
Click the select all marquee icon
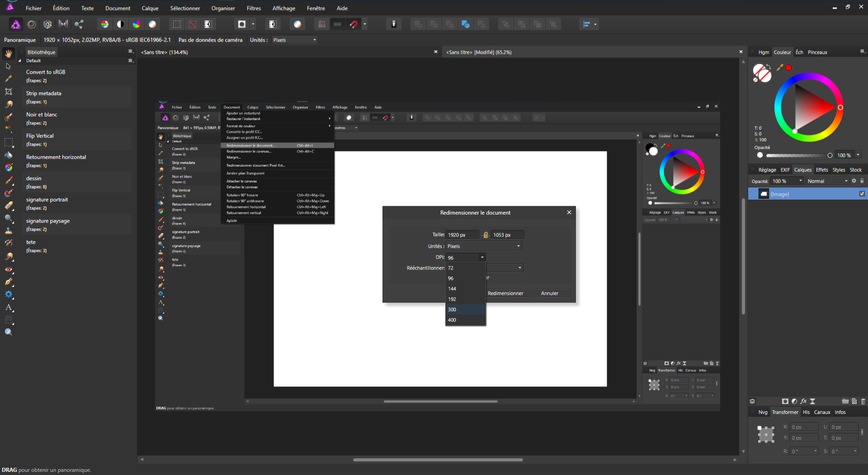tap(177, 24)
